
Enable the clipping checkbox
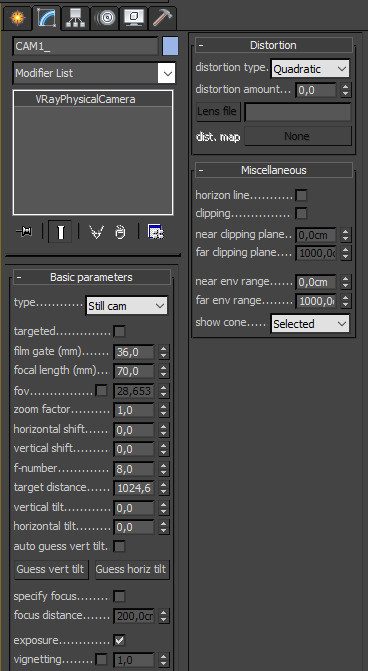click(x=301, y=213)
